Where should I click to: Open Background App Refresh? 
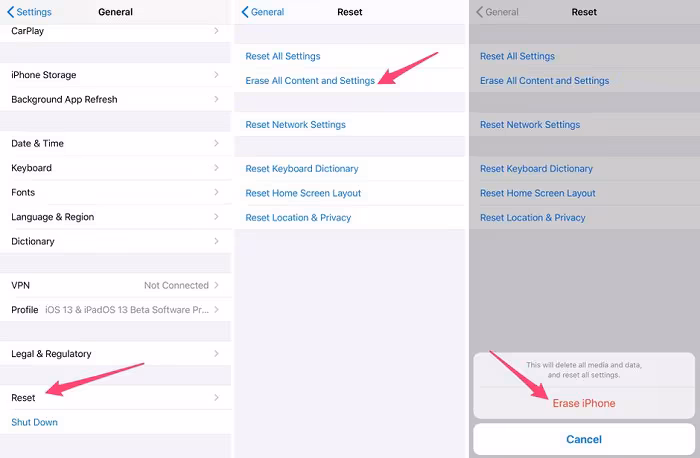116,99
